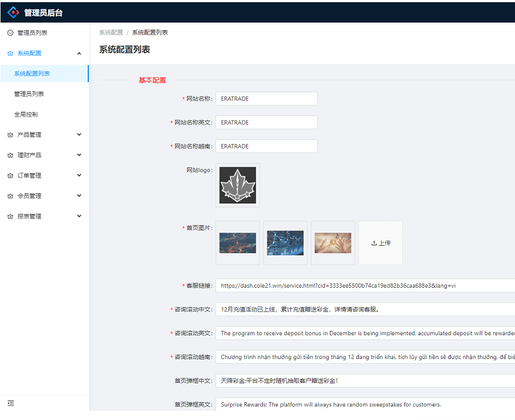Click the admin backend logo icon
Viewport: 515px width, 420px height.
click(13, 12)
